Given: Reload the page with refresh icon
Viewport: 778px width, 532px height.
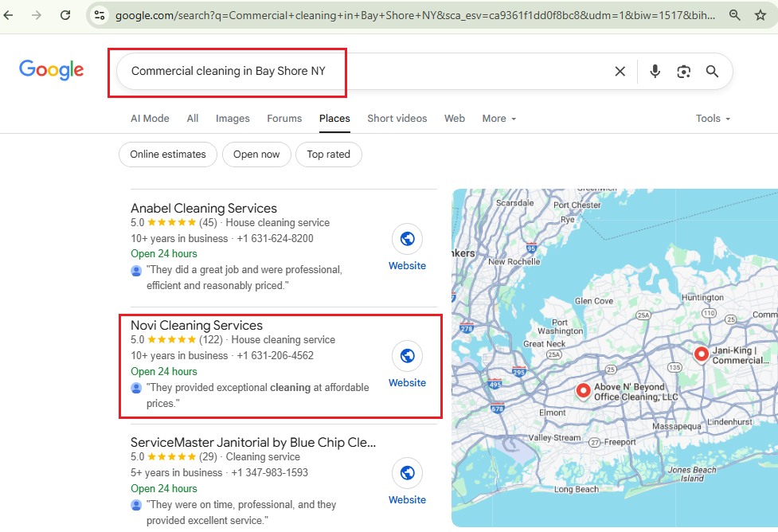Looking at the screenshot, I should [65, 15].
